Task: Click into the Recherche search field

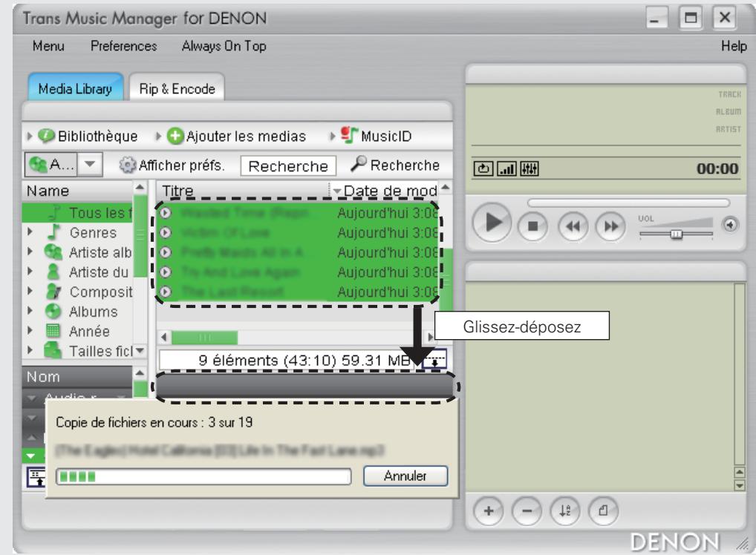Action: click(288, 166)
